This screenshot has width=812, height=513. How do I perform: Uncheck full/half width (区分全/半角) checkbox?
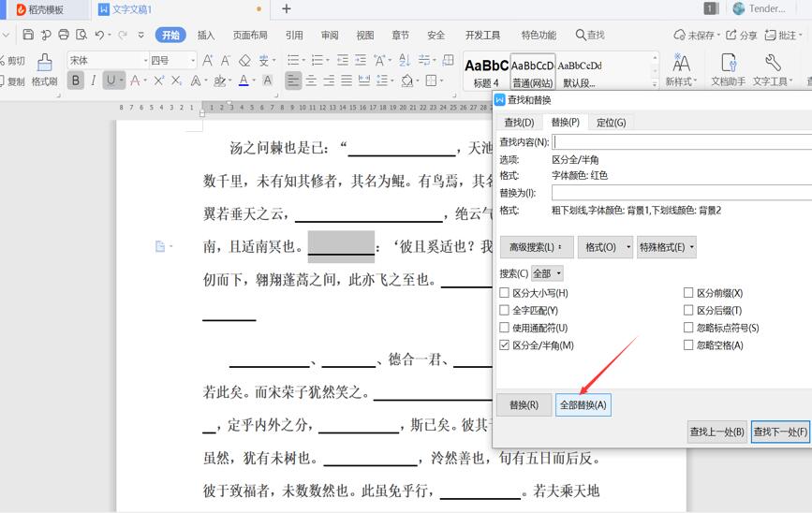coord(504,345)
